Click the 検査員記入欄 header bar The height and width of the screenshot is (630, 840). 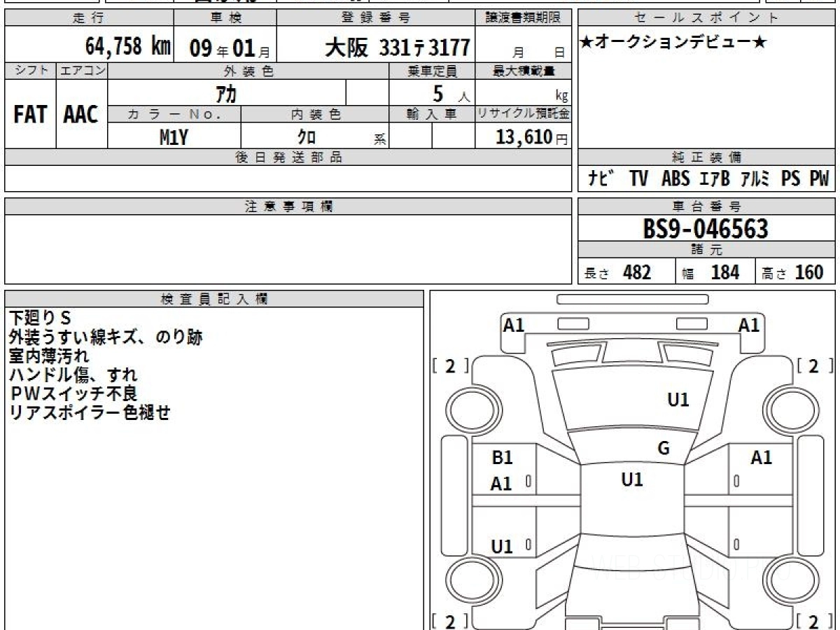pos(214,299)
